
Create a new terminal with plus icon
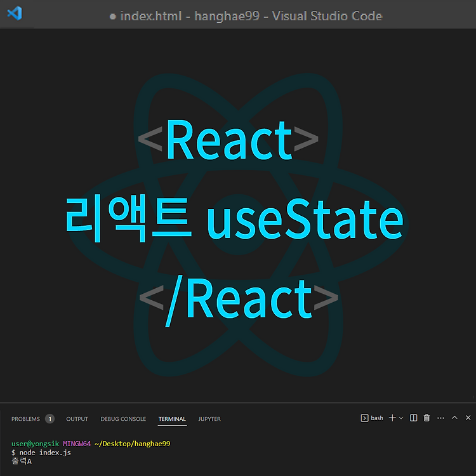pos(392,418)
